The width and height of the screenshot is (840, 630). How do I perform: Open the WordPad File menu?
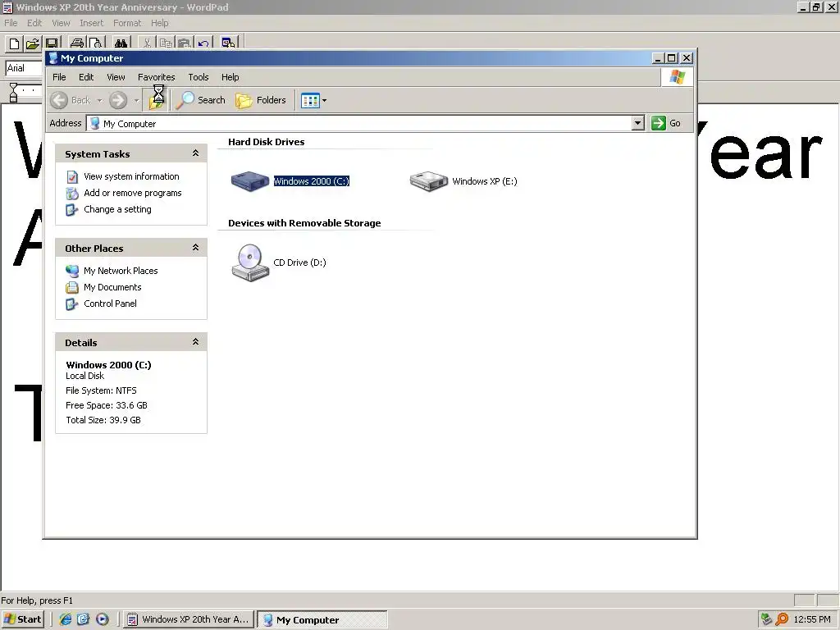coord(11,23)
